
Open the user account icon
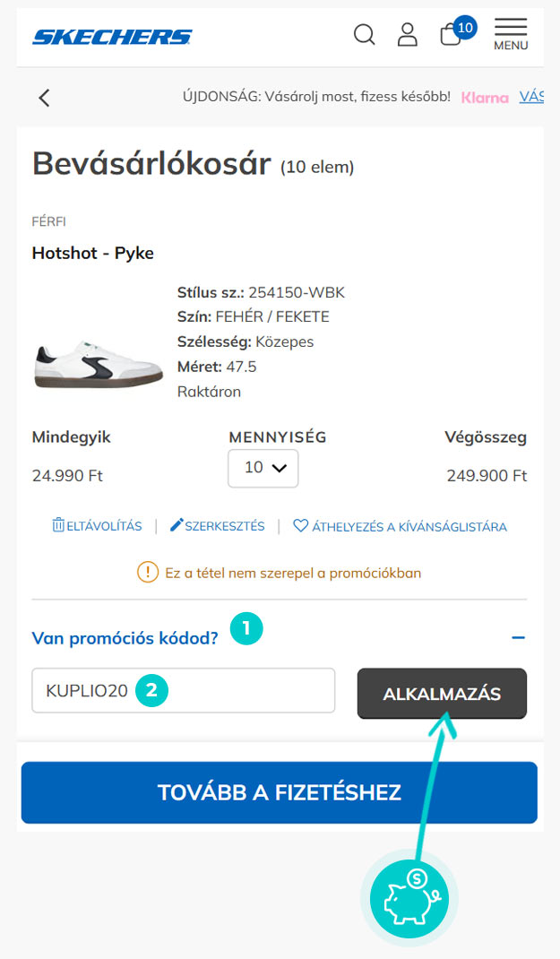click(408, 35)
